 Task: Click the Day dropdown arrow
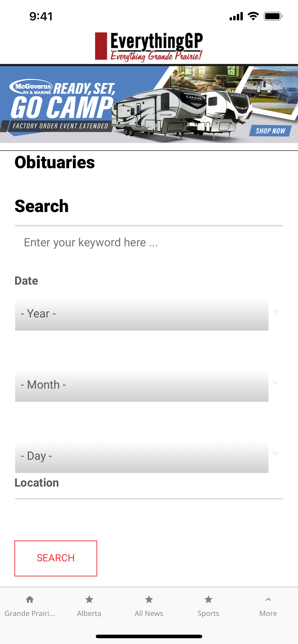click(x=275, y=453)
